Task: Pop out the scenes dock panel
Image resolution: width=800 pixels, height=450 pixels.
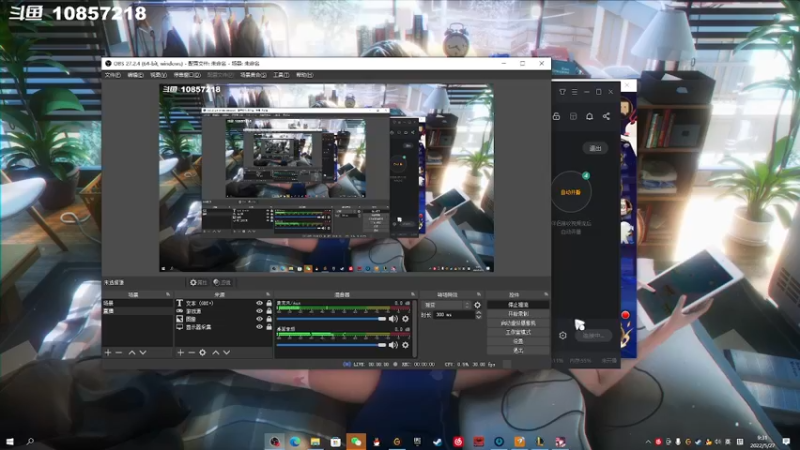Action: [168, 294]
